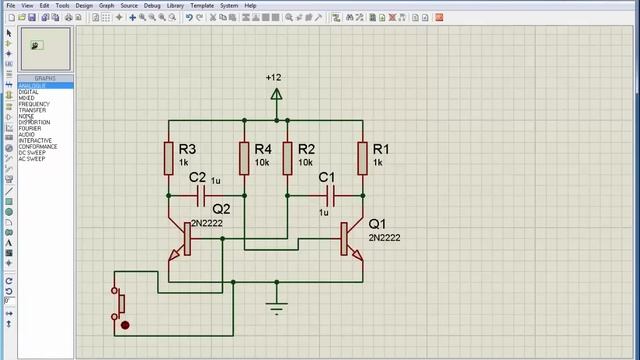The image size is (640, 360).
Task: Select the Wire Label Mode tool
Action: click(x=9, y=64)
